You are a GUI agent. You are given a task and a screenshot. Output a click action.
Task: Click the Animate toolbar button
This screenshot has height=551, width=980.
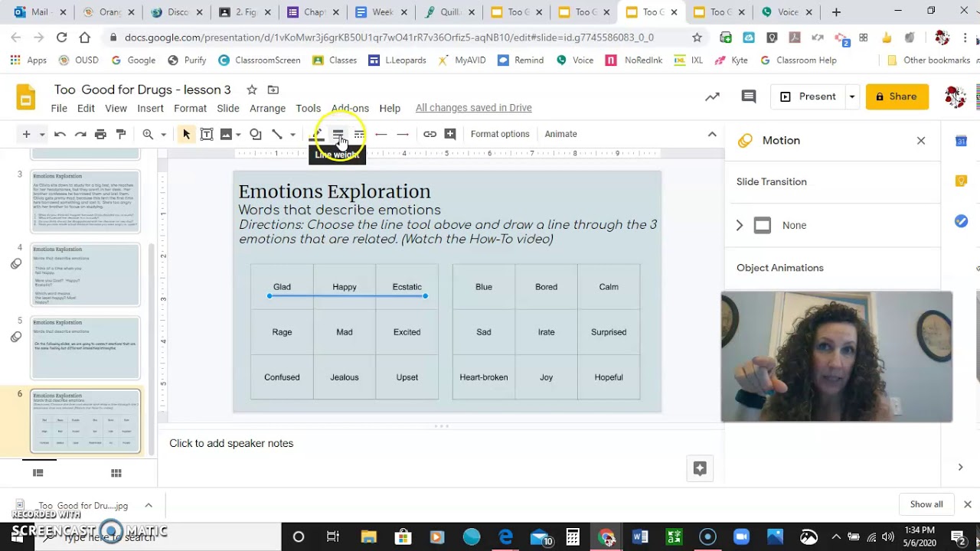point(560,134)
